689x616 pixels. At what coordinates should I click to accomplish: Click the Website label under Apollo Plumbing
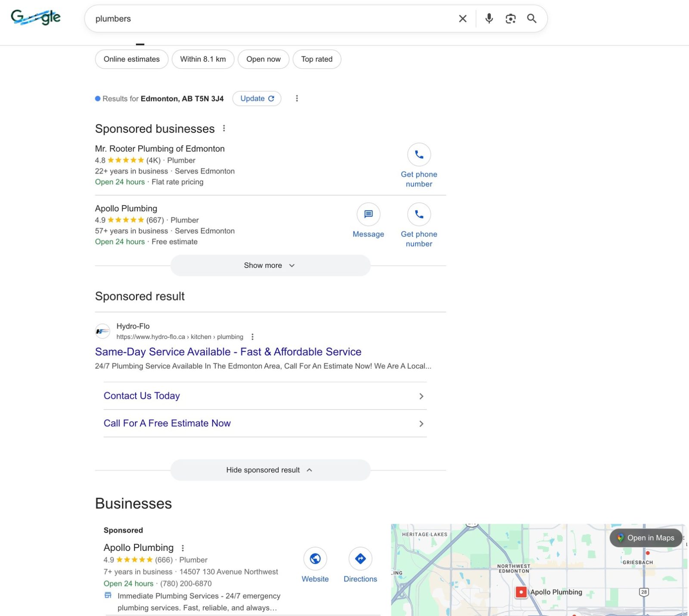coord(315,579)
